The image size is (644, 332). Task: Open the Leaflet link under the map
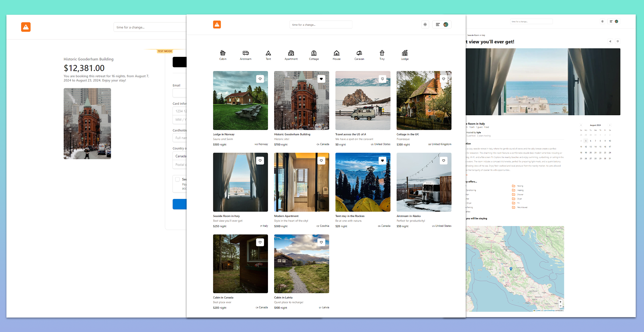coord(537,310)
